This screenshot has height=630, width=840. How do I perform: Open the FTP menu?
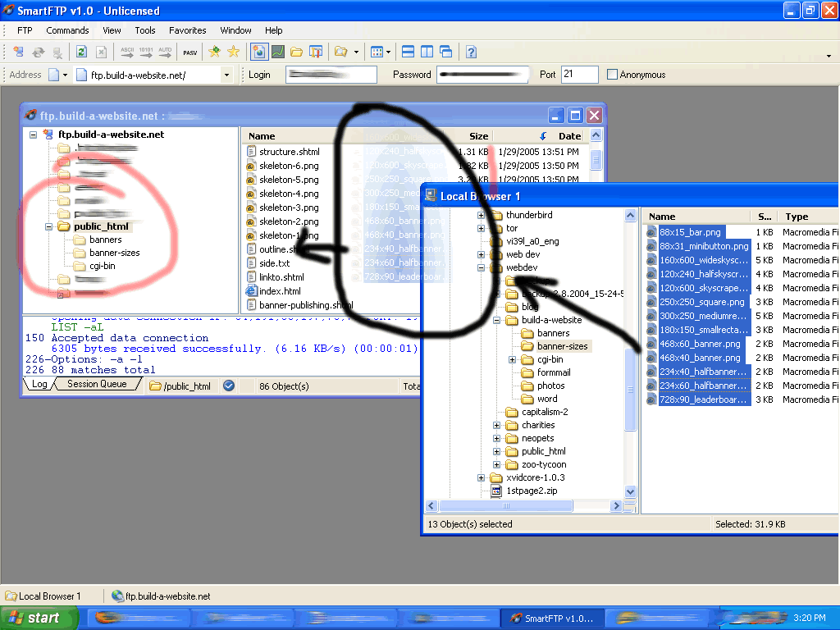[x=25, y=30]
